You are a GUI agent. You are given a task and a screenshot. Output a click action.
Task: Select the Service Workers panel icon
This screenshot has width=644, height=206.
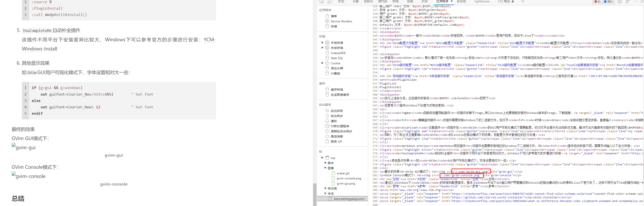pyautogui.click(x=327, y=21)
